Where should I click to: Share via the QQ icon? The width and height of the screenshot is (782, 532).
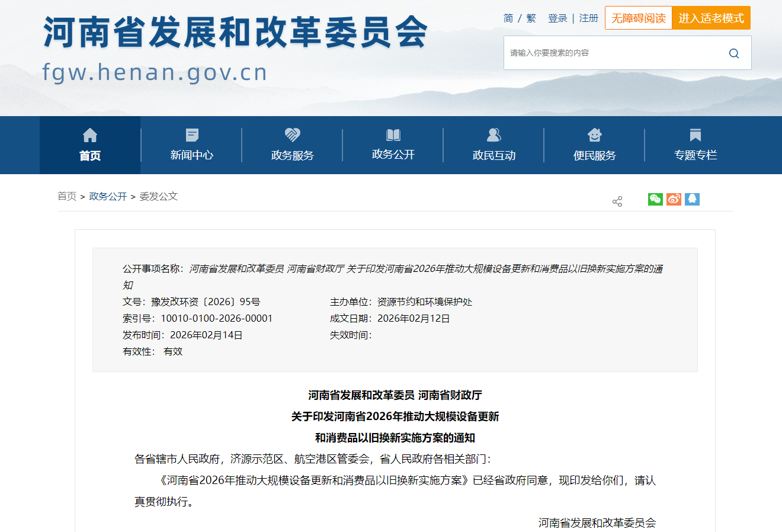[x=692, y=199]
